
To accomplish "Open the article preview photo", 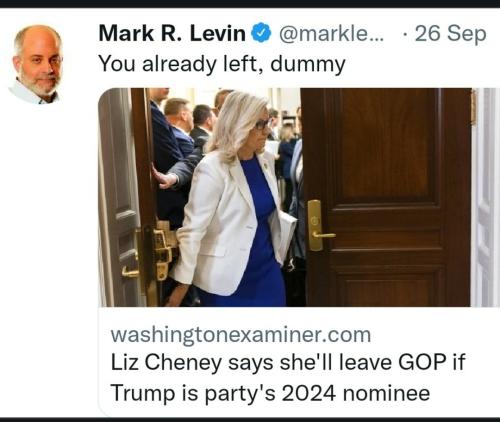I will pyautogui.click(x=299, y=197).
